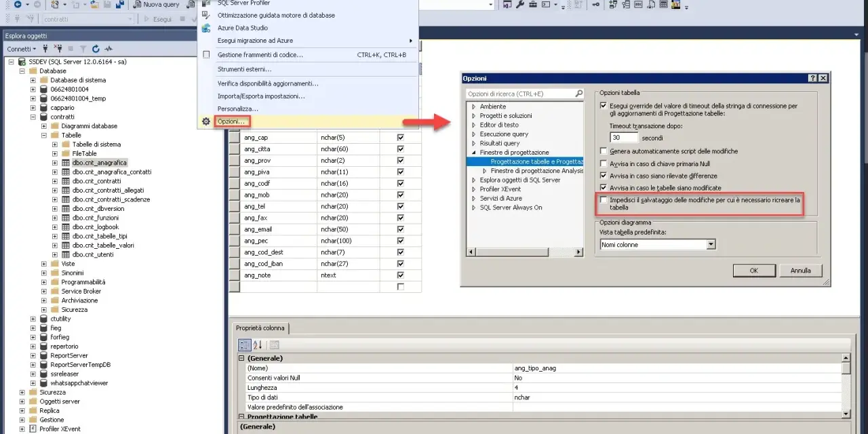
Task: Click the SSDEV server icon in tree
Action: point(22,62)
